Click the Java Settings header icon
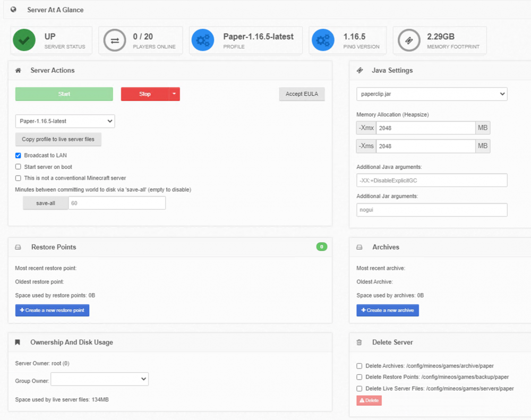This screenshot has width=531, height=420. 359,71
